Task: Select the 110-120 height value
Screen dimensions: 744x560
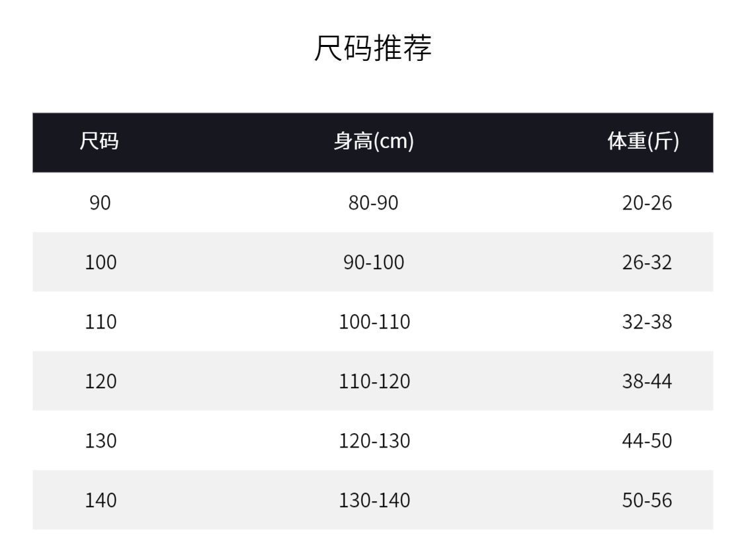Action: (374, 381)
